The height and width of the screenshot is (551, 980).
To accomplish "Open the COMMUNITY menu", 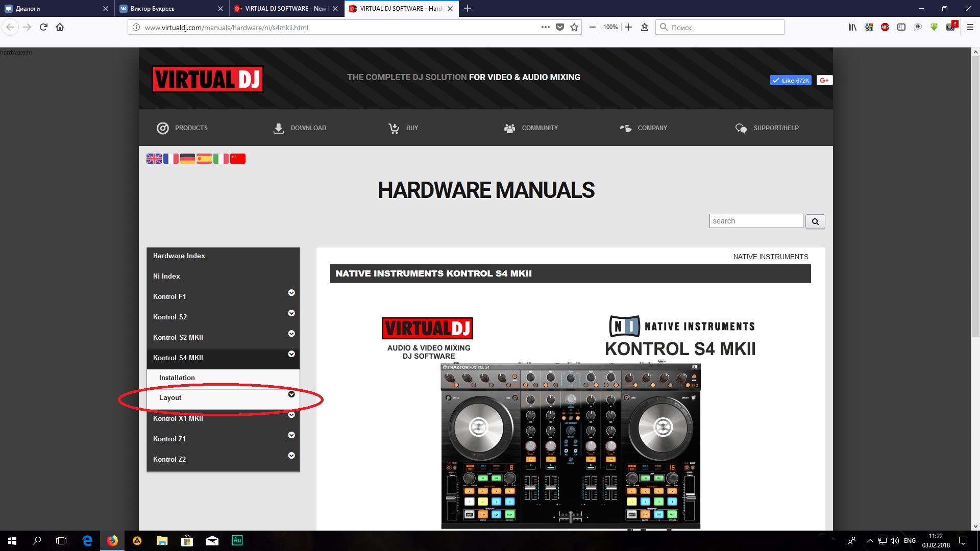I will pyautogui.click(x=531, y=128).
